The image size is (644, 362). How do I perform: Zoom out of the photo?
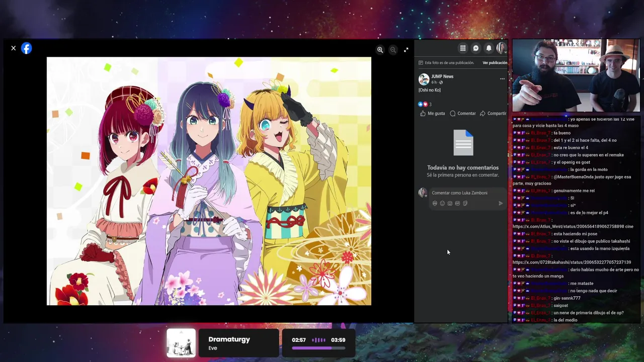pyautogui.click(x=393, y=50)
